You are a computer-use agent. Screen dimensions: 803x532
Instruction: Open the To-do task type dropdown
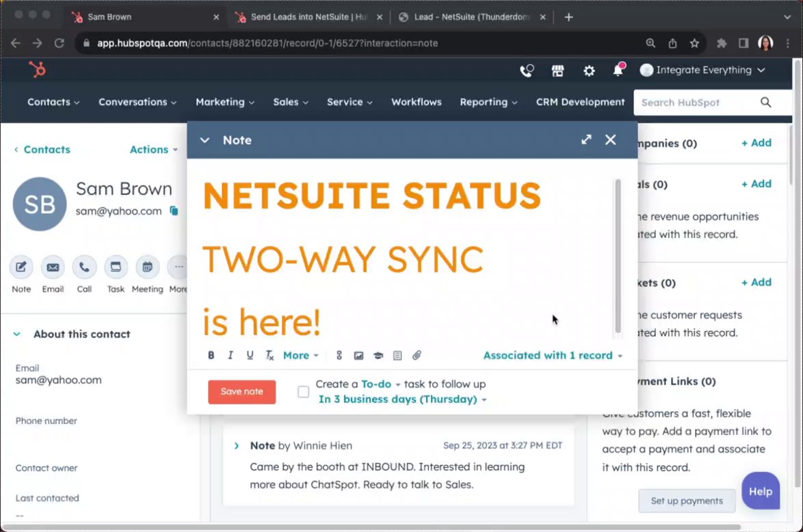click(x=380, y=384)
